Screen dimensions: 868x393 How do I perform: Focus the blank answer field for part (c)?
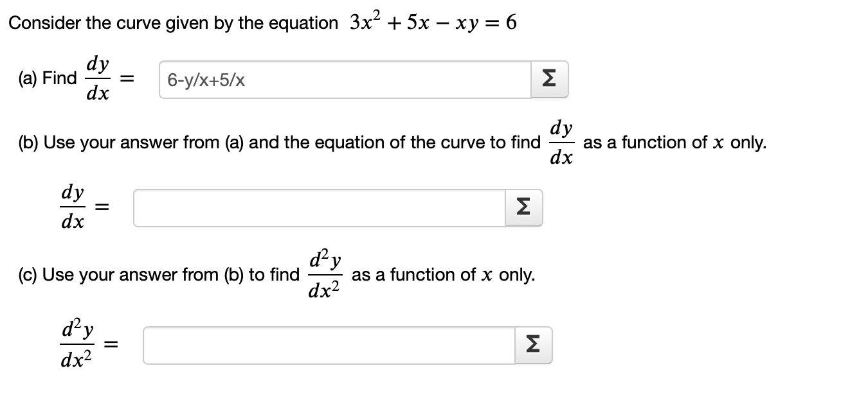coord(328,345)
